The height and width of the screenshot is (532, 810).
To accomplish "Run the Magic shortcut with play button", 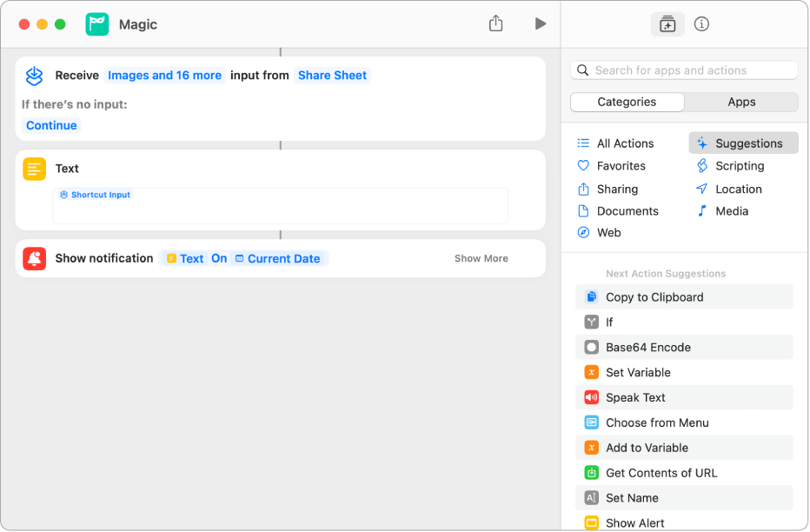I will pos(541,23).
